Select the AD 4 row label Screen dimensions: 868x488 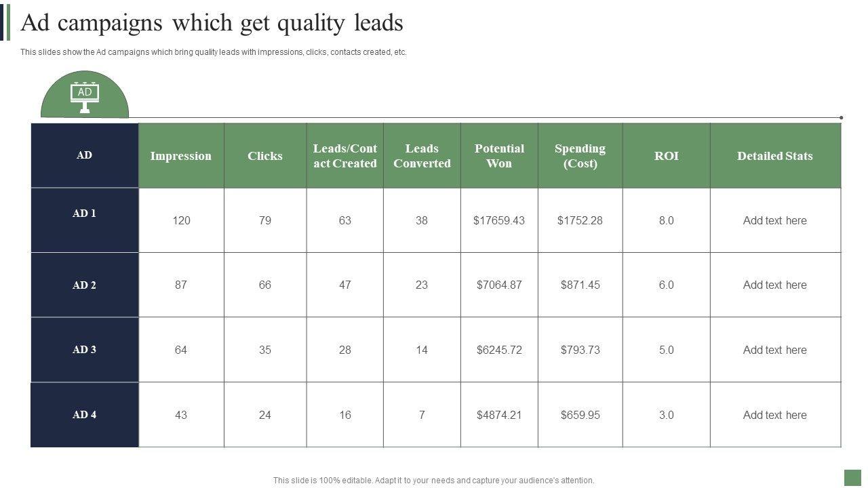(85, 415)
